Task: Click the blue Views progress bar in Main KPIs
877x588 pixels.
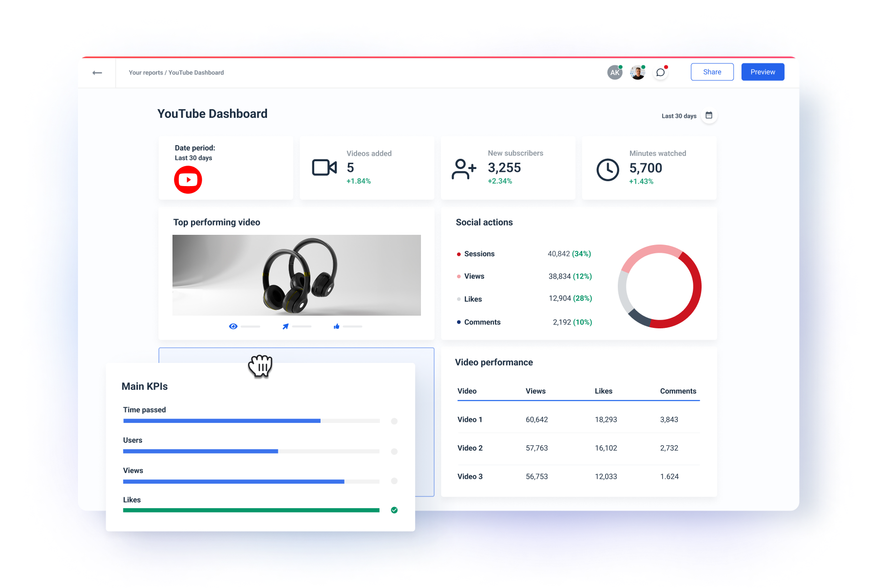Action: coord(233,481)
